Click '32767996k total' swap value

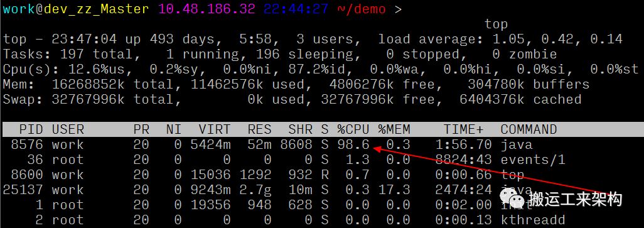click(x=113, y=99)
